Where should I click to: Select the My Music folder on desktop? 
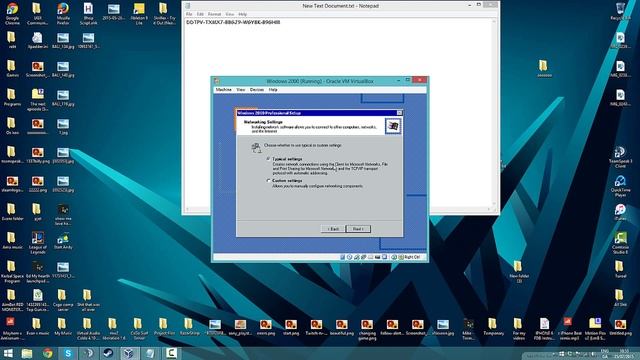tap(63, 327)
